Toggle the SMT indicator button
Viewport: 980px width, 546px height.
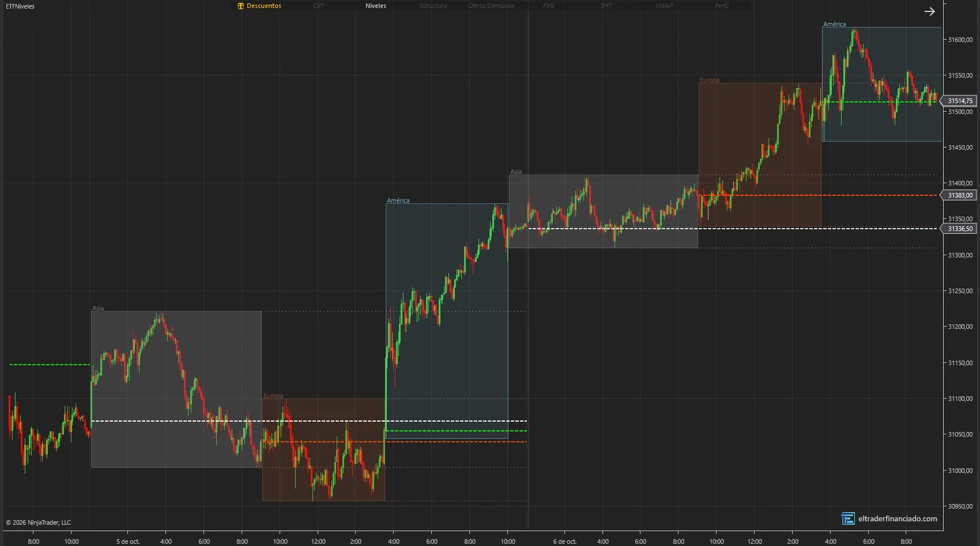(x=606, y=6)
